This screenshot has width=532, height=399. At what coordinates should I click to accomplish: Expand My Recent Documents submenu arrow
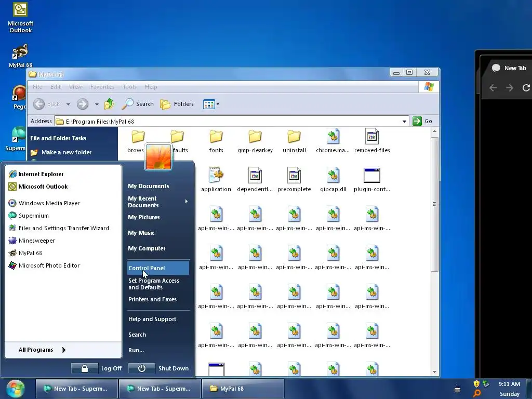187,202
